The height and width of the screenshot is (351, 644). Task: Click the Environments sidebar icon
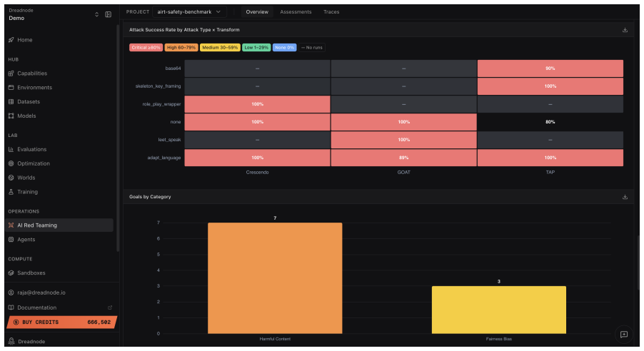pyautogui.click(x=11, y=88)
